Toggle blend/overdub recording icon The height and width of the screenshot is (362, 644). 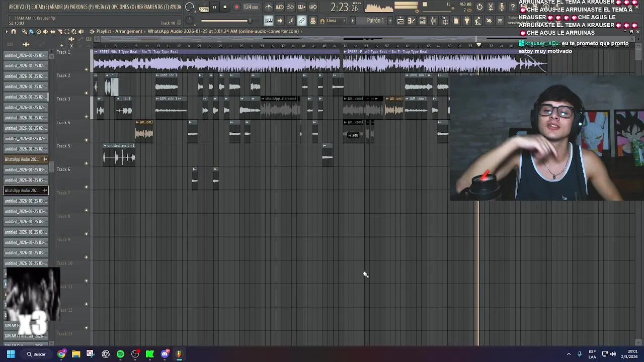click(x=302, y=7)
